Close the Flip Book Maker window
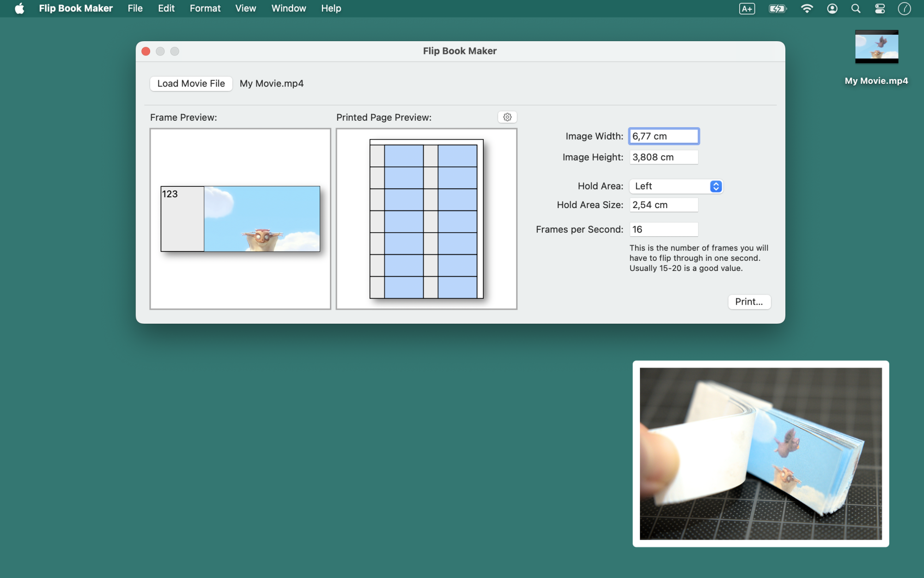Viewport: 924px width, 578px height. 146,51
